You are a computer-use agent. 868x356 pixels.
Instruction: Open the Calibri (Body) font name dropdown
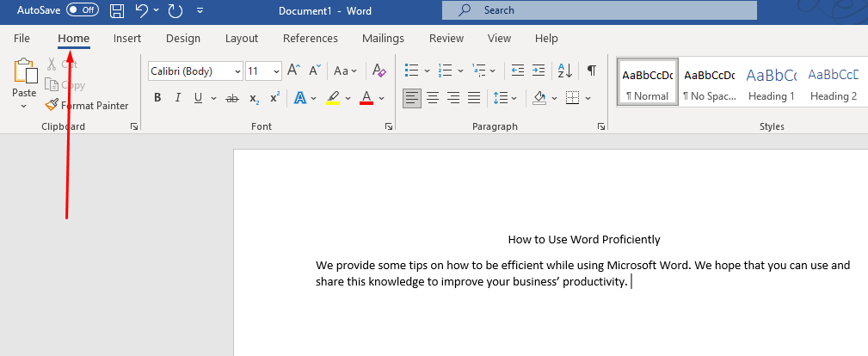coord(235,71)
